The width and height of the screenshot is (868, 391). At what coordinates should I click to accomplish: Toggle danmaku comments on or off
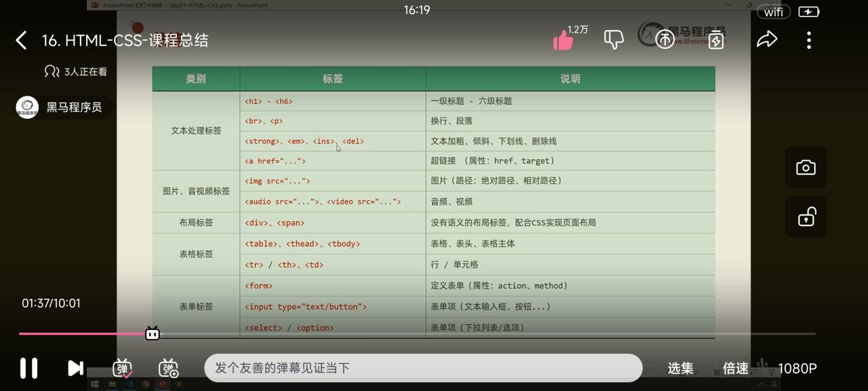click(122, 368)
